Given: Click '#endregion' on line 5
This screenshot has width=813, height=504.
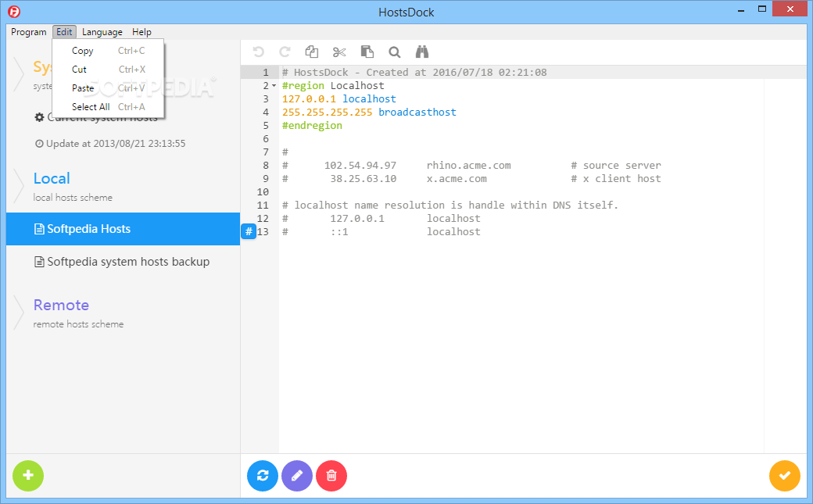Looking at the screenshot, I should pyautogui.click(x=312, y=126).
